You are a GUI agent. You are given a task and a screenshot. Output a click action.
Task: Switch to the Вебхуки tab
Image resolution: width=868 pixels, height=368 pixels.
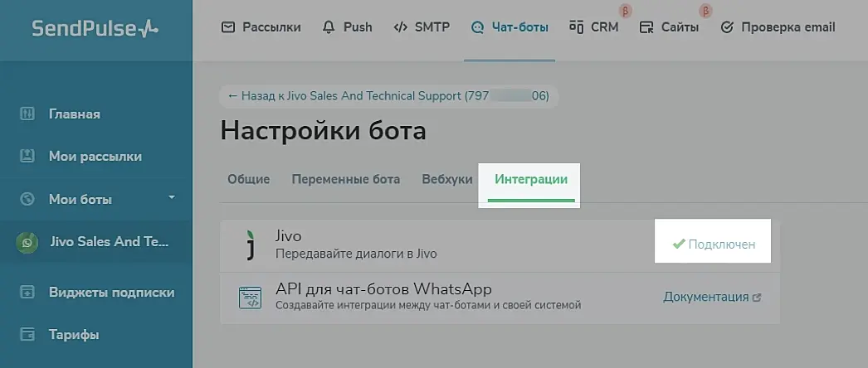click(447, 180)
